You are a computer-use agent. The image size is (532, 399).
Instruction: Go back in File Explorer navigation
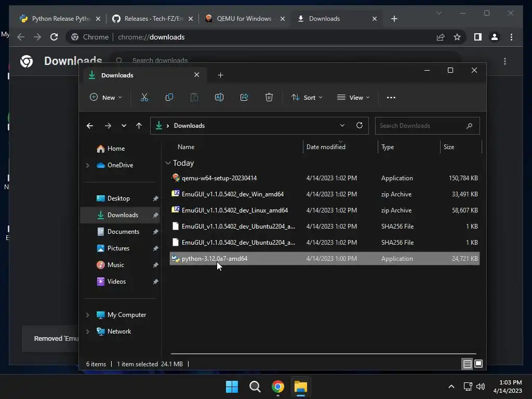89,126
